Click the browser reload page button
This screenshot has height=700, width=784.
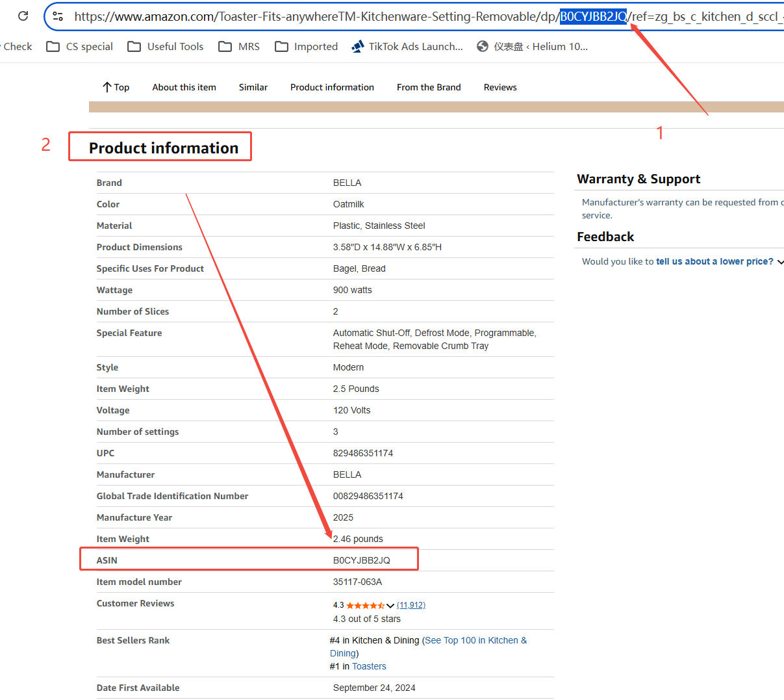pyautogui.click(x=23, y=16)
